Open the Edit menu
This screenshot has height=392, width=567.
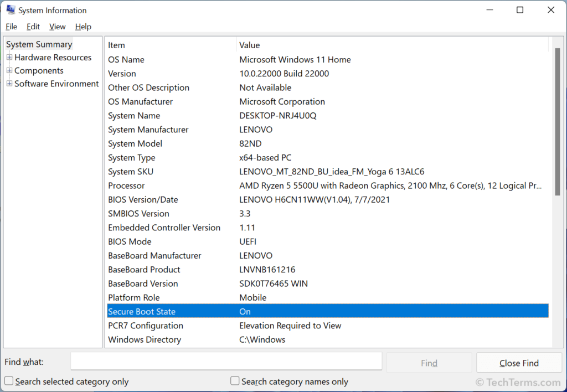33,26
